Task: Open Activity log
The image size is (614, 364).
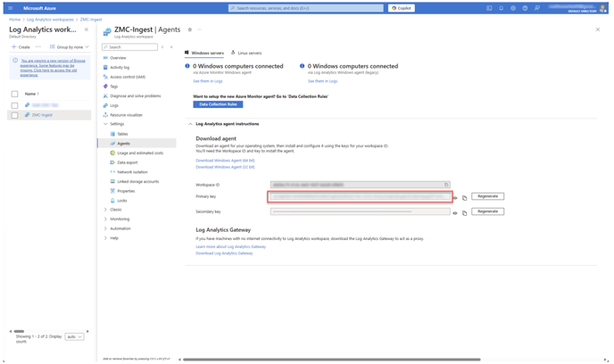Action: [x=120, y=67]
